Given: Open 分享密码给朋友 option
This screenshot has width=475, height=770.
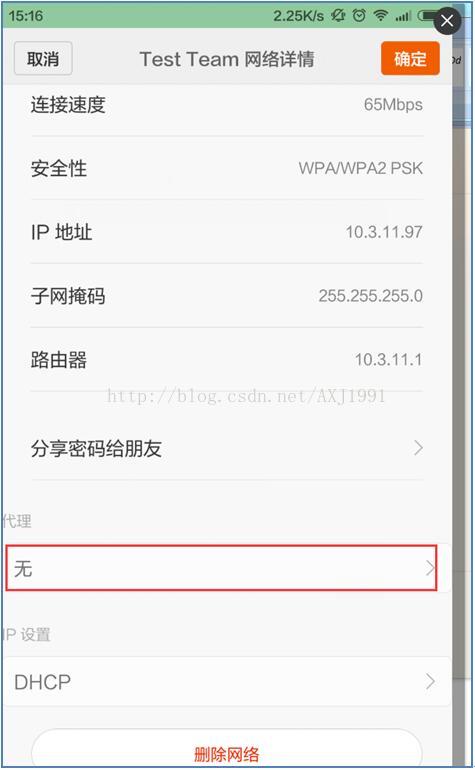Looking at the screenshot, I should (x=227, y=448).
